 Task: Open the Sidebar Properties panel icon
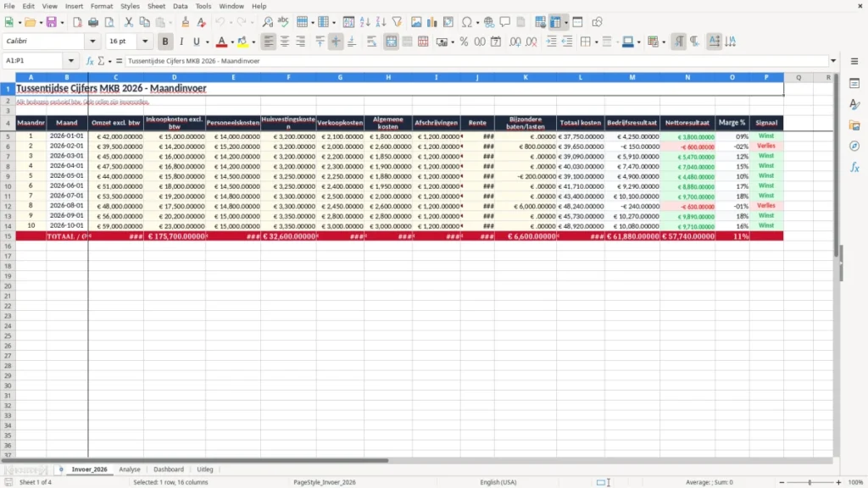(854, 83)
